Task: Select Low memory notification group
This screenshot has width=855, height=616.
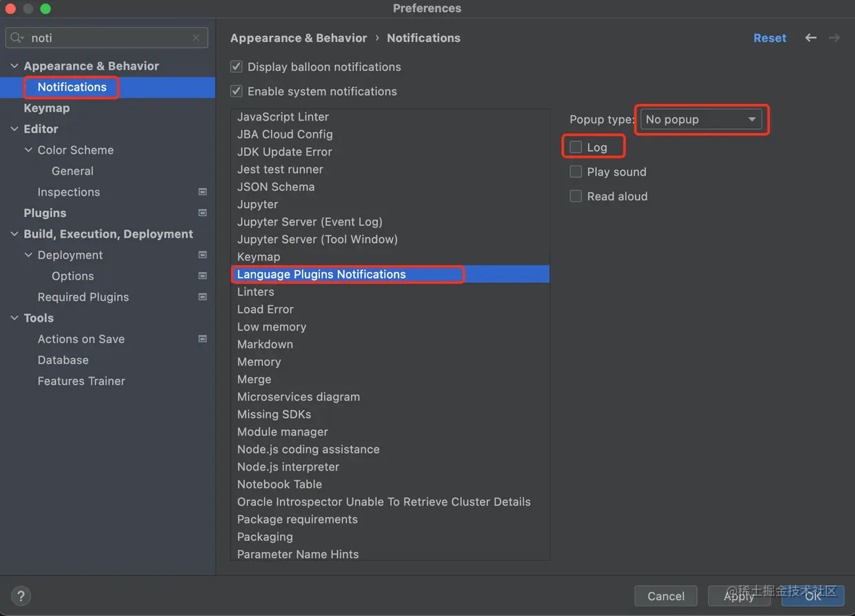Action: click(x=390, y=327)
